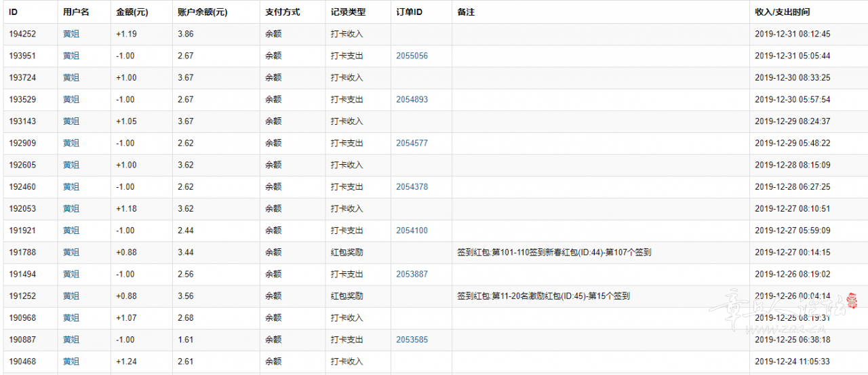
Task: Click 打卡收入 in row 194252
Action: click(x=347, y=34)
